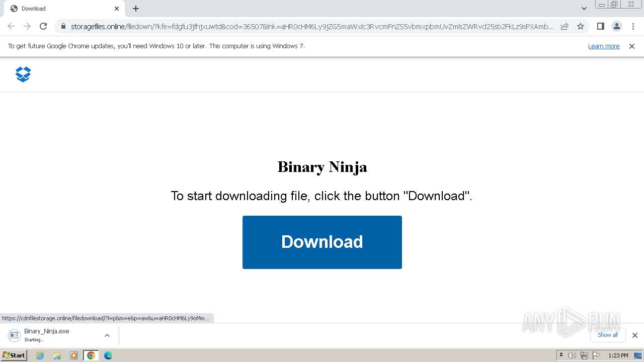
Task: Click the network tray icon
Action: [584, 355]
